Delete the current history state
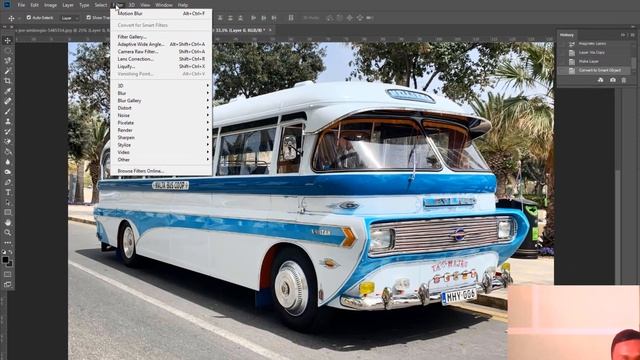Viewport: 640px width, 360px height. (x=624, y=80)
